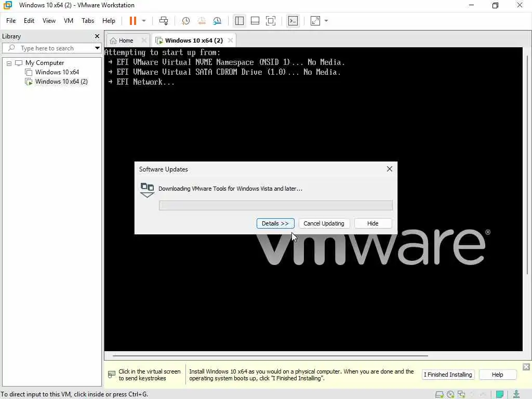This screenshot has width=532, height=399.
Task: Click the console view icon
Action: [x=293, y=21]
